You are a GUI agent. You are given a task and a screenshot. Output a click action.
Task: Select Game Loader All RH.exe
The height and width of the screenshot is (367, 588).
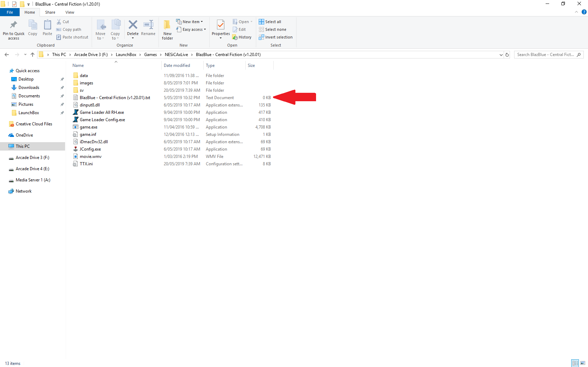click(102, 112)
